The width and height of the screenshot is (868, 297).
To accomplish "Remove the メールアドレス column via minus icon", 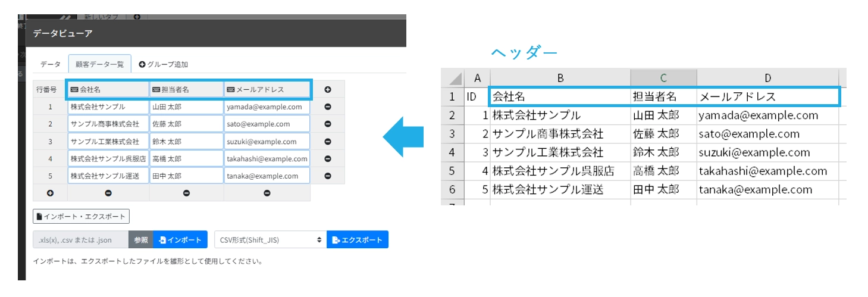I will tap(267, 193).
